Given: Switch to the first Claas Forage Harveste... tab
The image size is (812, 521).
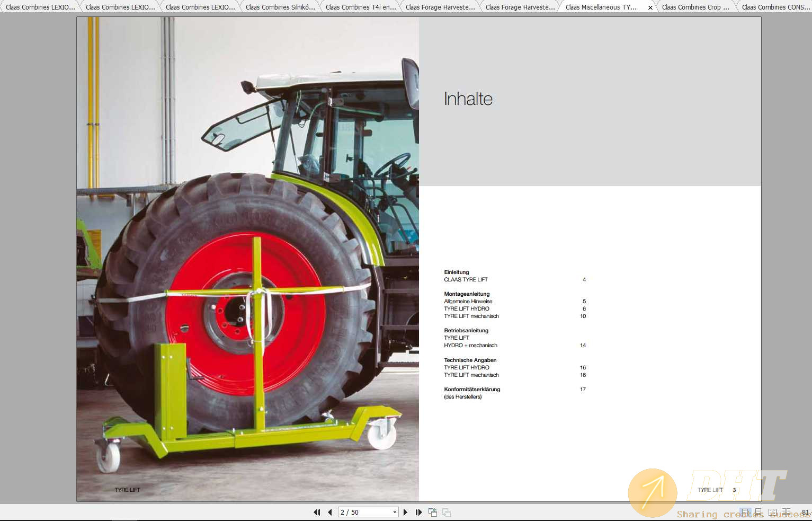Looking at the screenshot, I should (x=440, y=7).
